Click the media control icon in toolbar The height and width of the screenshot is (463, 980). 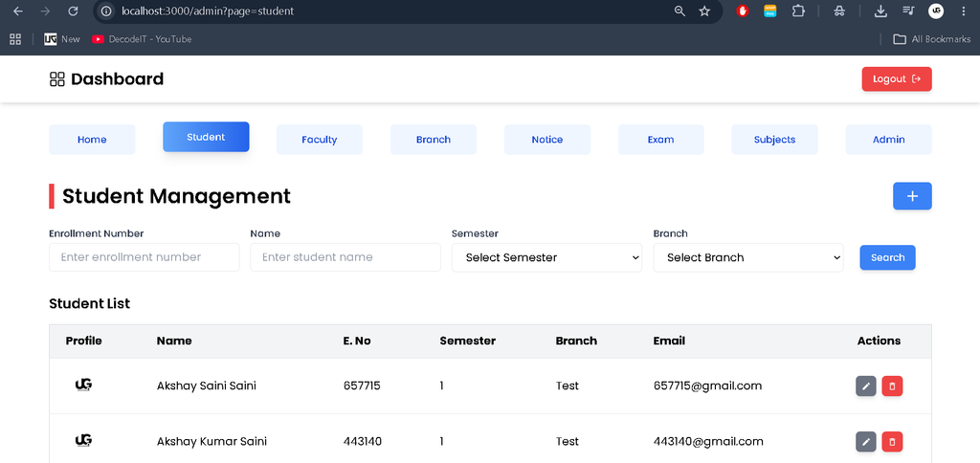[x=908, y=11]
